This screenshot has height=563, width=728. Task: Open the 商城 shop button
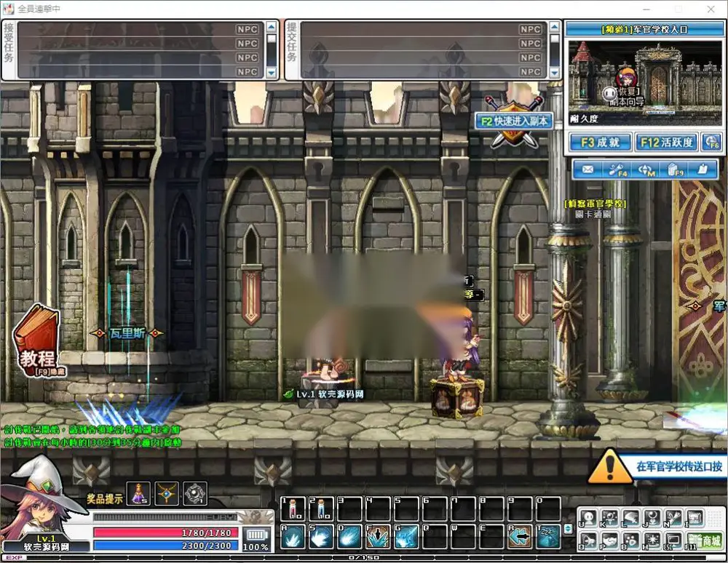point(705,540)
